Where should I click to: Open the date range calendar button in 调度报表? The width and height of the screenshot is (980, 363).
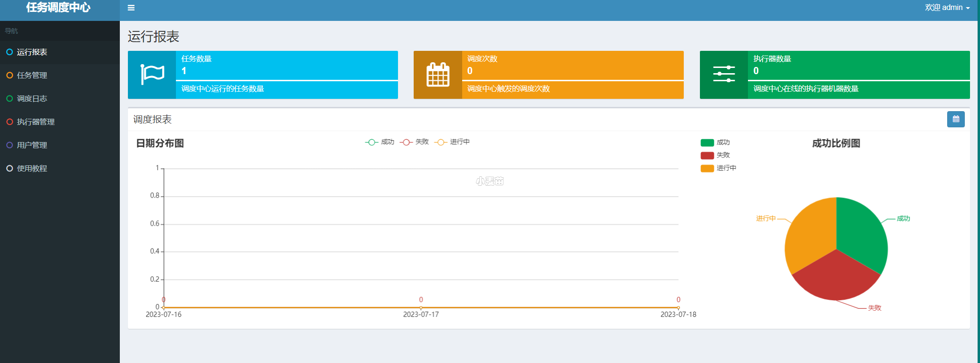[956, 119]
